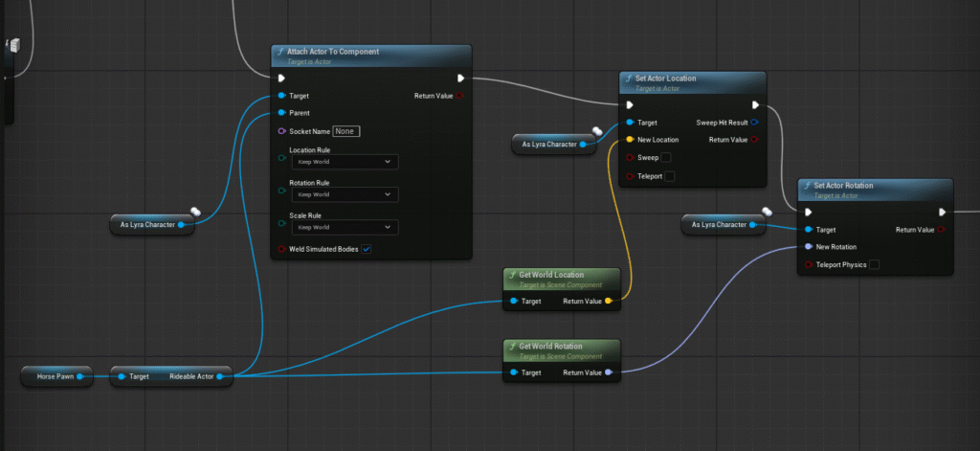This screenshot has height=451, width=980.
Task: Uncheck Weld Simulated Bodies checkbox
Action: tap(366, 250)
